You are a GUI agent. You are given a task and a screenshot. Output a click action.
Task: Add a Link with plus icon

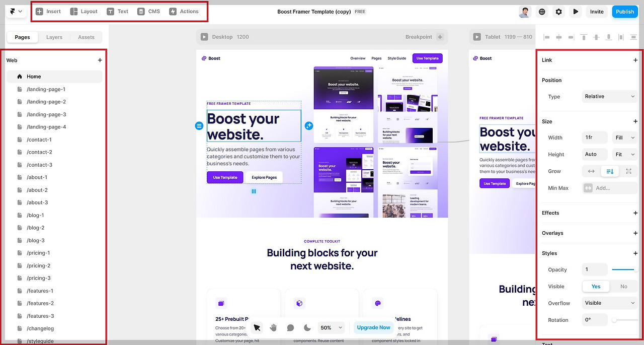pyautogui.click(x=635, y=60)
